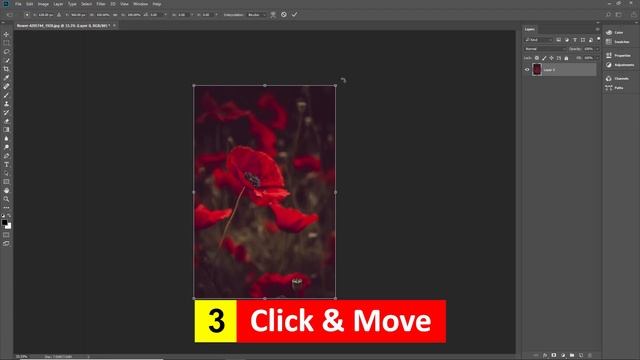This screenshot has height=360, width=640.
Task: Open the Swatches panel icon
Action: pos(609,42)
